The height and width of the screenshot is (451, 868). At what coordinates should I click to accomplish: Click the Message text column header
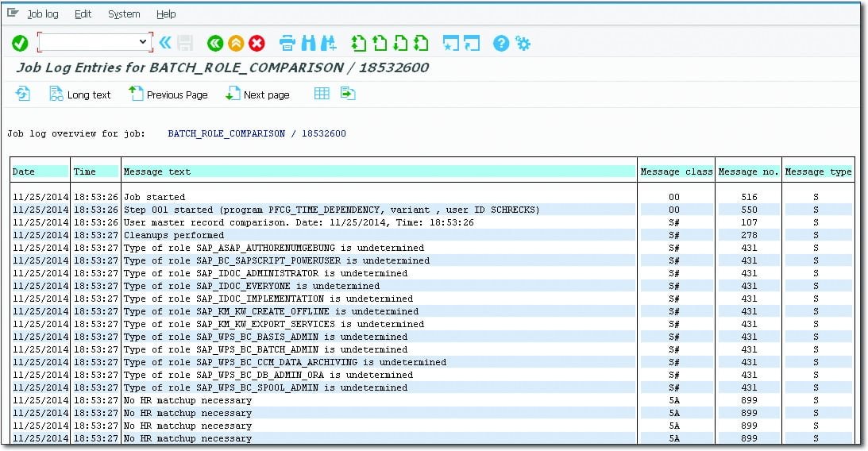point(379,172)
